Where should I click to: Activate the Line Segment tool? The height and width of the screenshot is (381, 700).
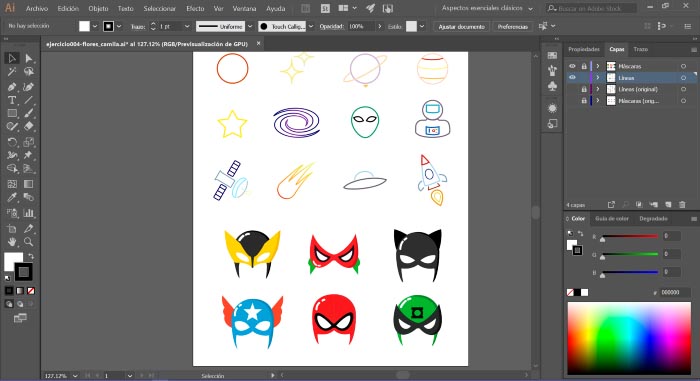coord(29,100)
